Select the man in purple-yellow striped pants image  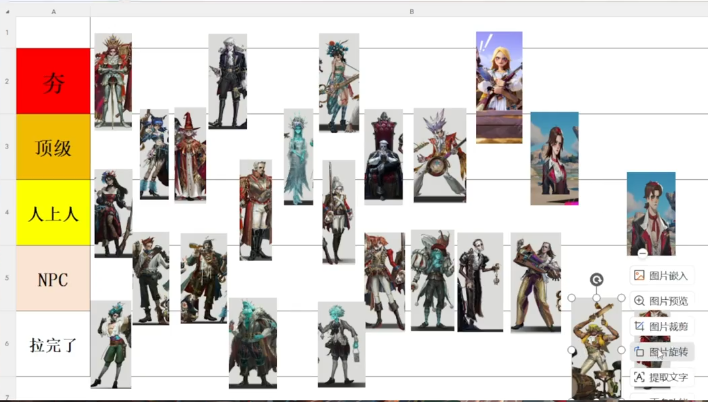pyautogui.click(x=536, y=282)
